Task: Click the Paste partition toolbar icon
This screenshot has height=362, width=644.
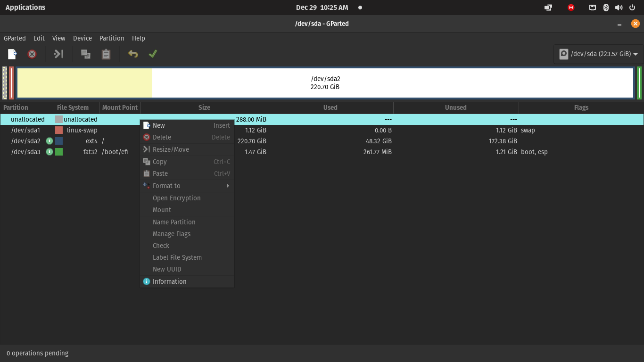Action: [106, 54]
